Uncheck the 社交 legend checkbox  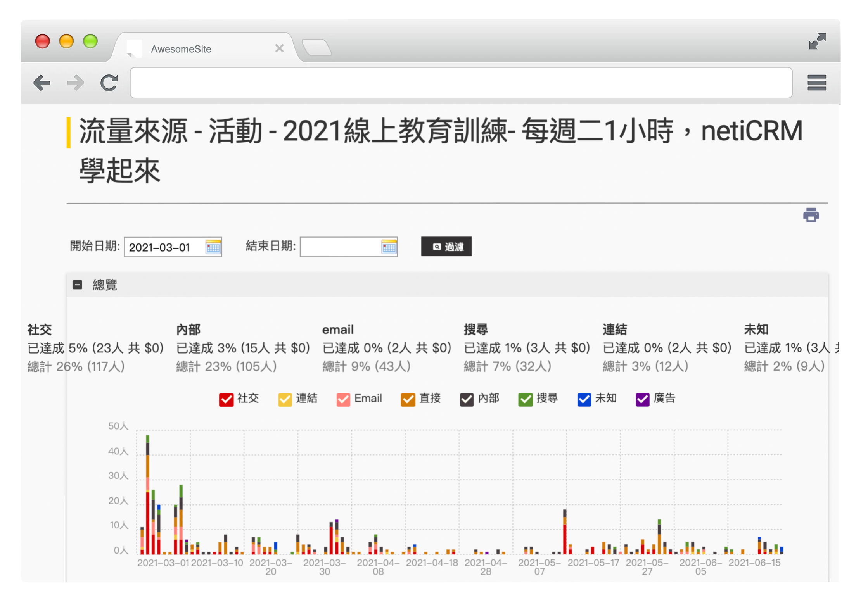(x=226, y=399)
